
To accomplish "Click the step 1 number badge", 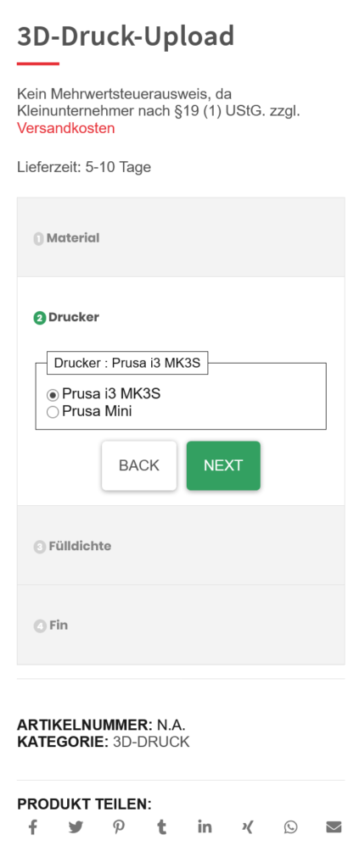I will (x=39, y=239).
